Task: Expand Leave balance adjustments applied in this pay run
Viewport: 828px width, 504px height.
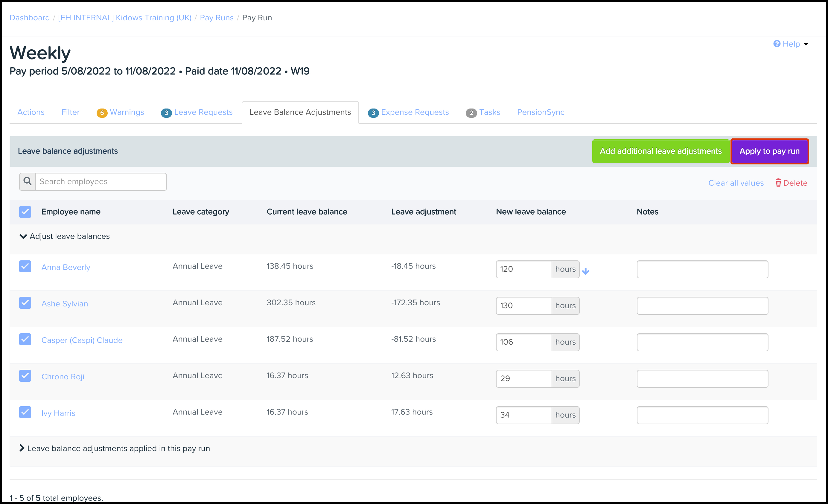Action: click(22, 448)
